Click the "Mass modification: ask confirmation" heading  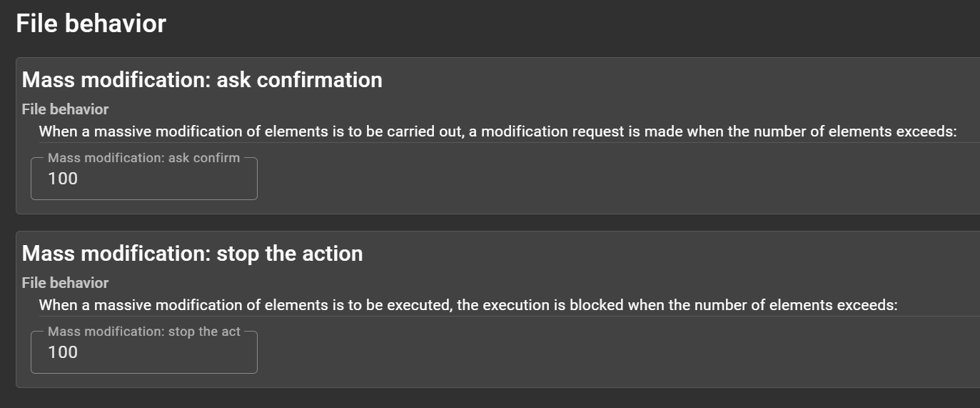tap(202, 79)
